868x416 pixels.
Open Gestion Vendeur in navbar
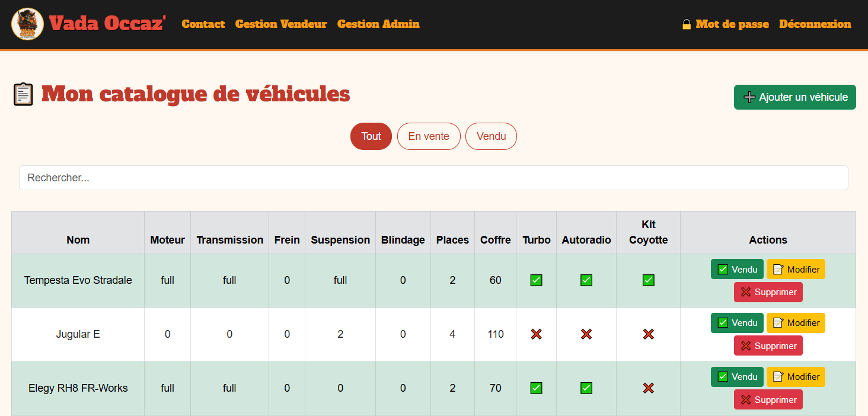pos(281,24)
